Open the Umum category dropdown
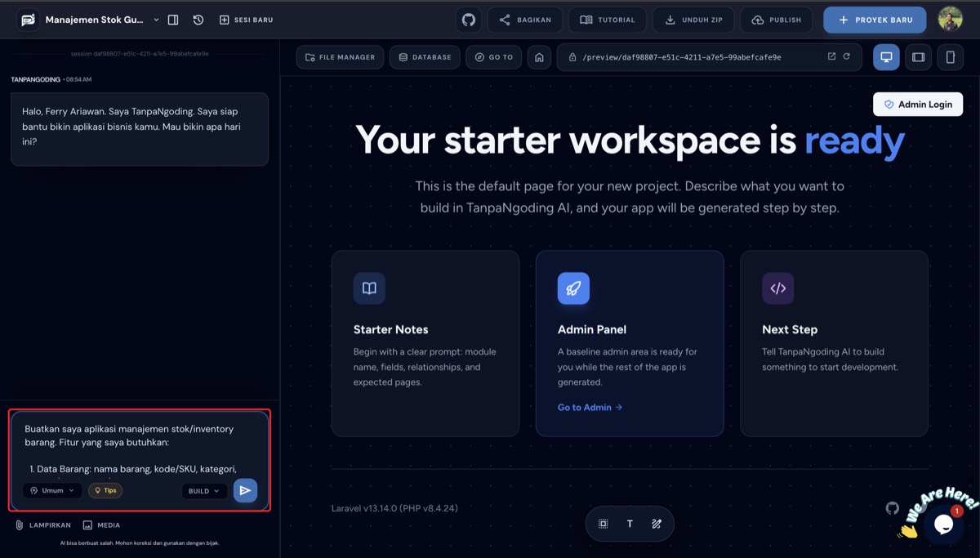 click(x=52, y=490)
